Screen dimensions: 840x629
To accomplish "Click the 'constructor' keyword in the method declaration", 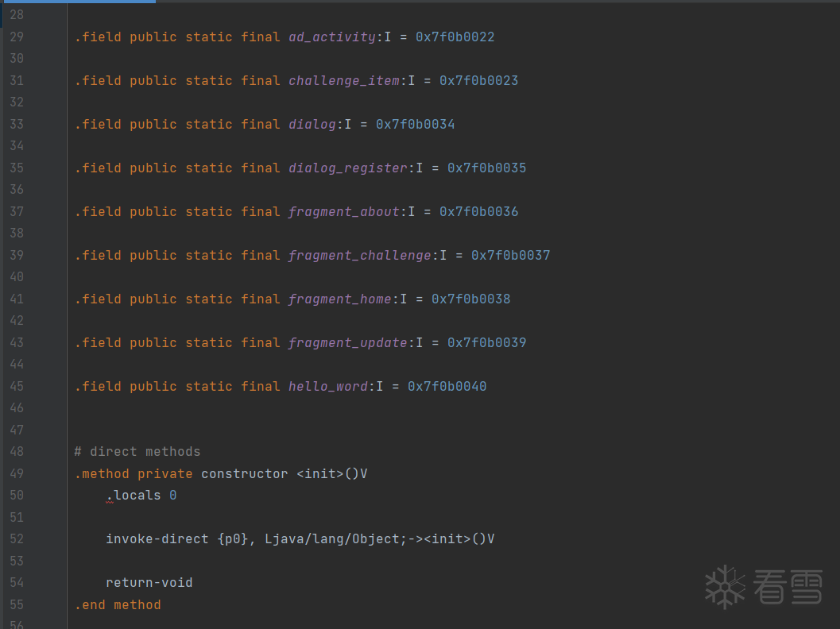I will (244, 474).
